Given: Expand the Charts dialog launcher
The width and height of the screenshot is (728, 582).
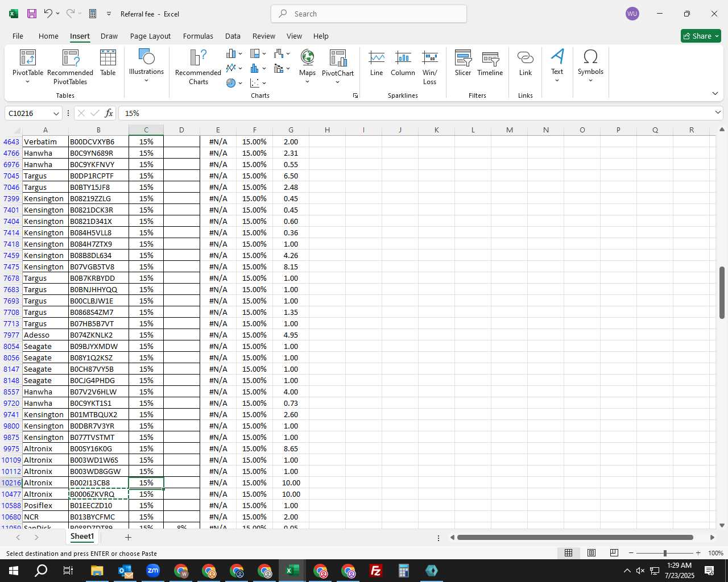Looking at the screenshot, I should (355, 95).
